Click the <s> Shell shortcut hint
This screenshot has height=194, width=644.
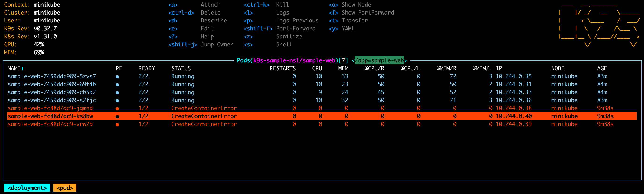pos(268,45)
